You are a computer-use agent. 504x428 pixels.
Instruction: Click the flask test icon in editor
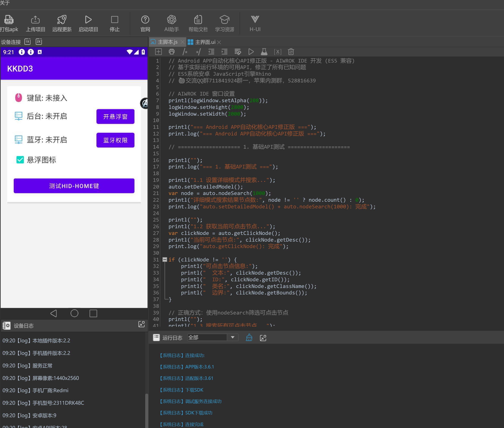[264, 52]
